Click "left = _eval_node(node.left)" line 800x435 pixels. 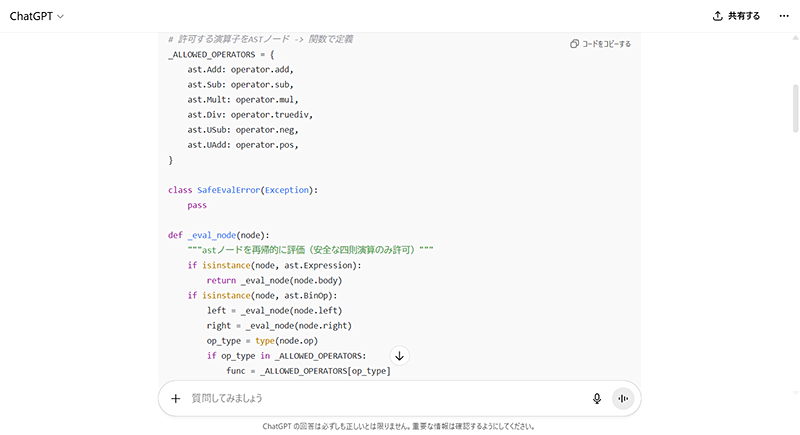(274, 311)
